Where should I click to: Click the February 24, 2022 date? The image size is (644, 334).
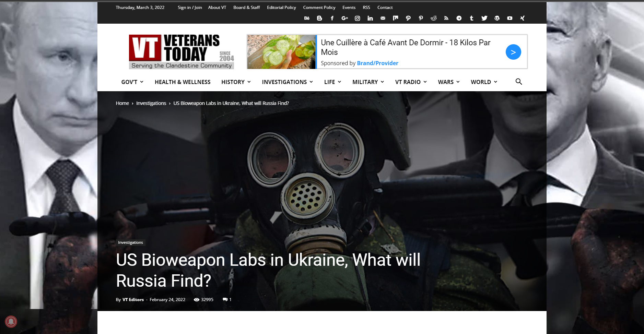click(x=167, y=299)
